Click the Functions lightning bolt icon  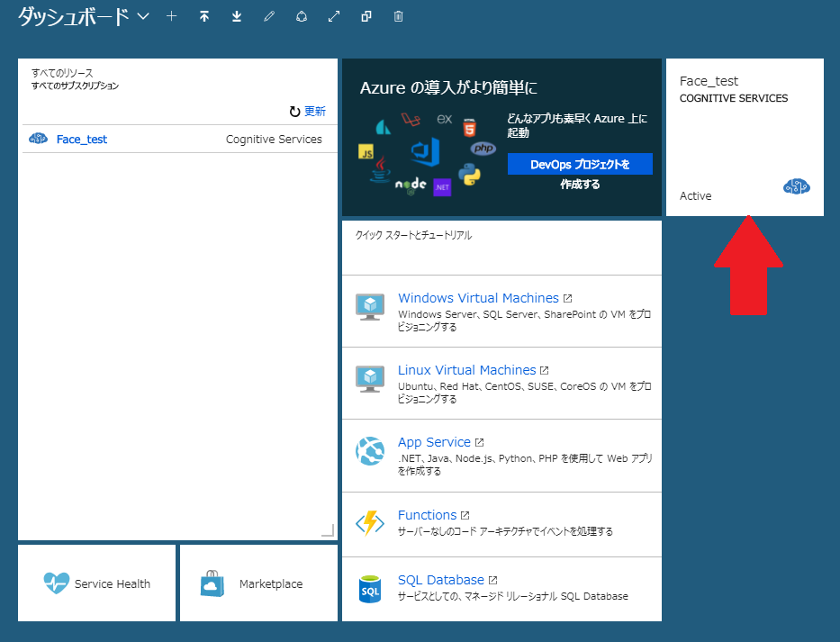click(370, 523)
